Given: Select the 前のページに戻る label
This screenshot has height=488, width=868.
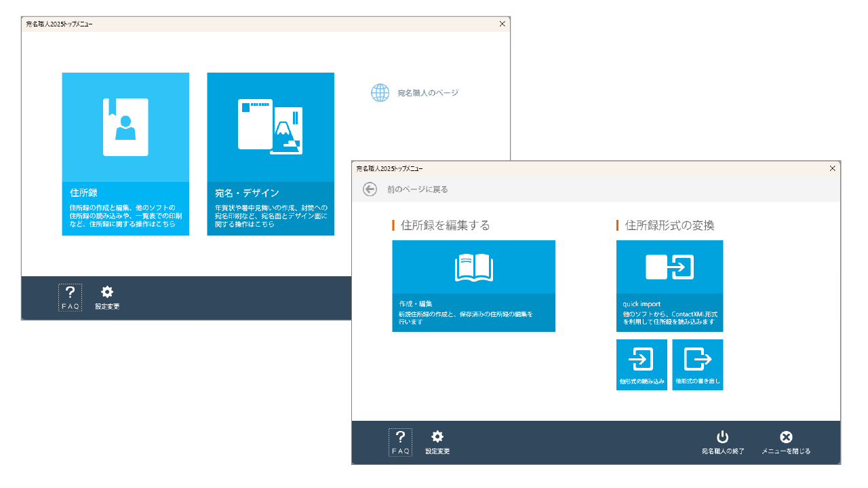Looking at the screenshot, I should click(417, 189).
